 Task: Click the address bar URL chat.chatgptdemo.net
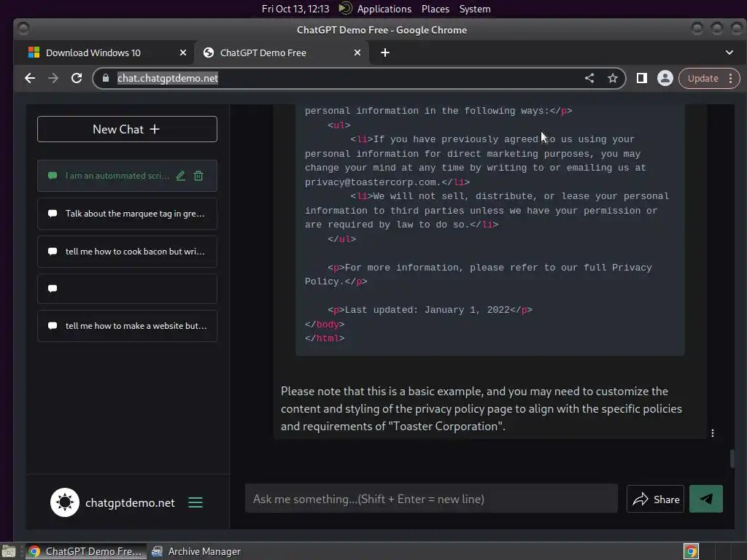tap(168, 78)
